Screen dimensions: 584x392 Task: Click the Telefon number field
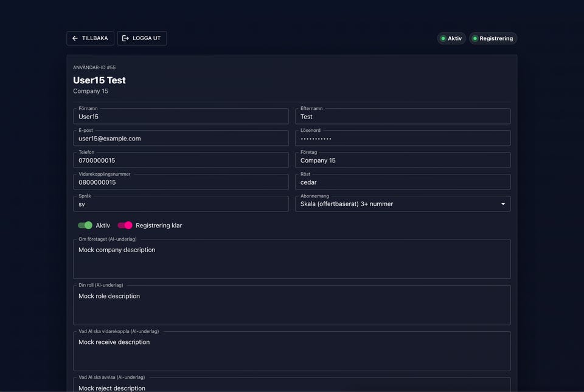pos(181,160)
